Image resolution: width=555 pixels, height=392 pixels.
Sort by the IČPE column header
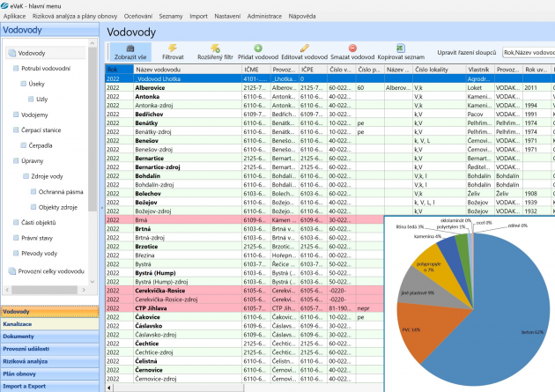pos(314,70)
